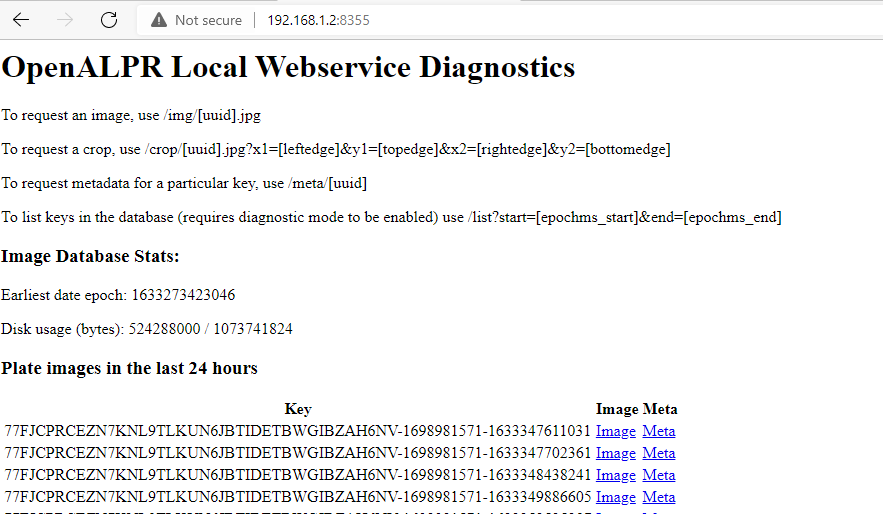Viewport: 883px width, 514px height.
Task: Click key cell ending 1633347702361
Action: tap(297, 453)
